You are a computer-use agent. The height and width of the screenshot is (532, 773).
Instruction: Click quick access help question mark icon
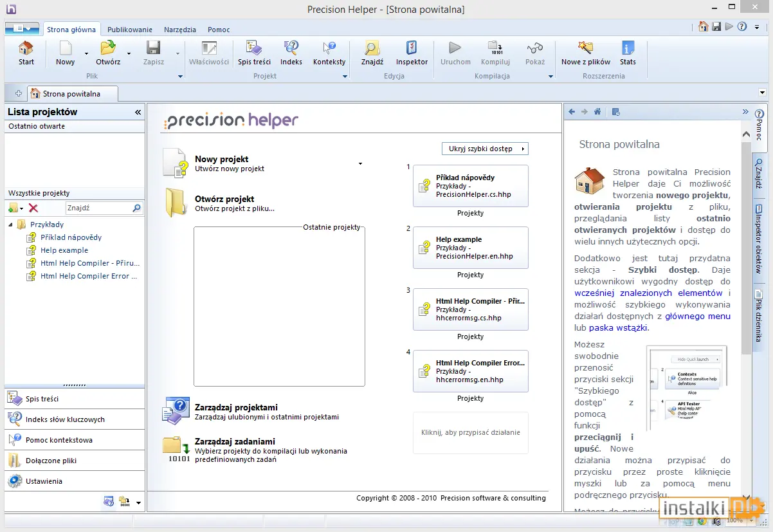[x=741, y=26]
